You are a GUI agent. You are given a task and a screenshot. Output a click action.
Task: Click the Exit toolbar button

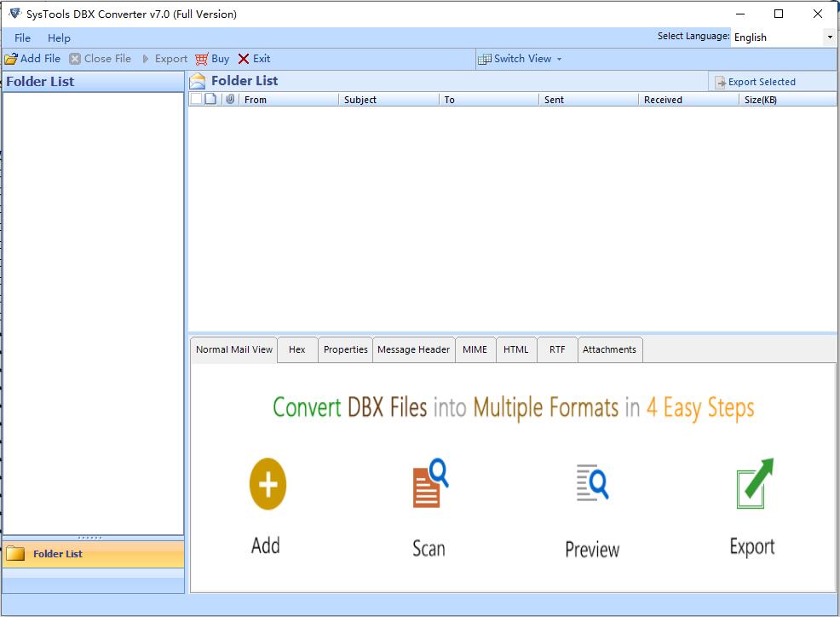pos(254,59)
